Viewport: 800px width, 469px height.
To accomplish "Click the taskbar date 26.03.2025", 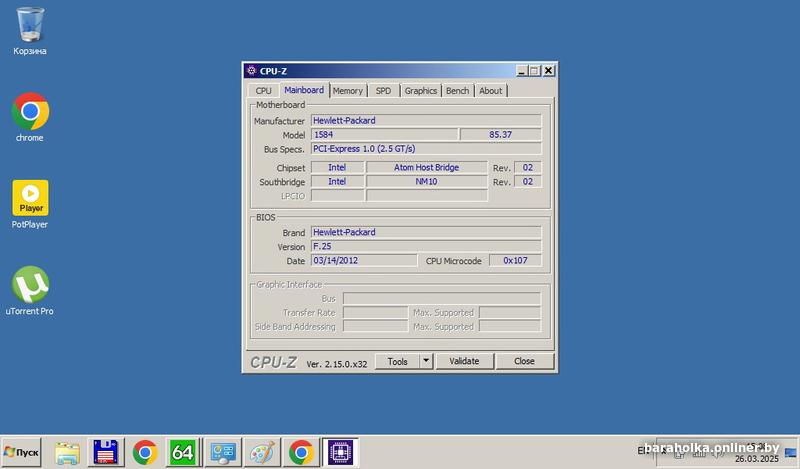I will click(x=757, y=459).
